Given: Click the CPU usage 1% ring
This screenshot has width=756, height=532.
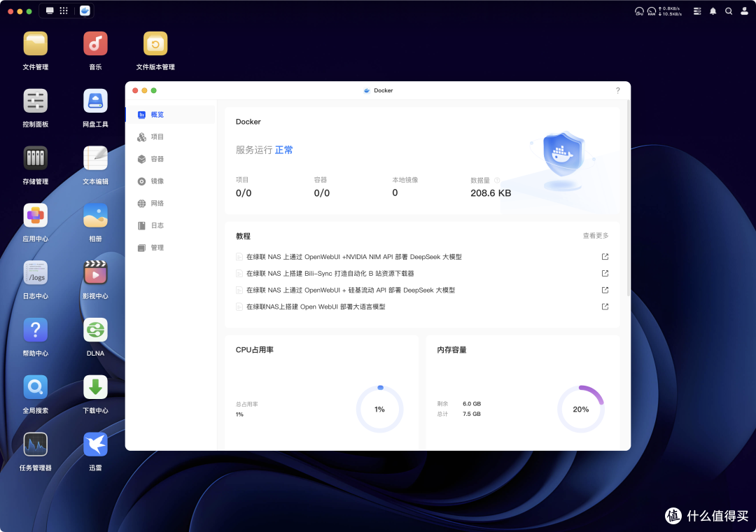Looking at the screenshot, I should [379, 409].
